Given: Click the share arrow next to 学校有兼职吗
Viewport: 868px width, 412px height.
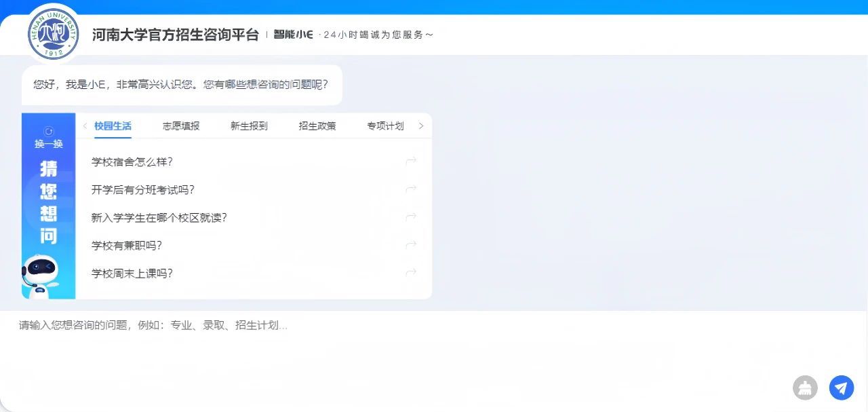Looking at the screenshot, I should pyautogui.click(x=410, y=245).
